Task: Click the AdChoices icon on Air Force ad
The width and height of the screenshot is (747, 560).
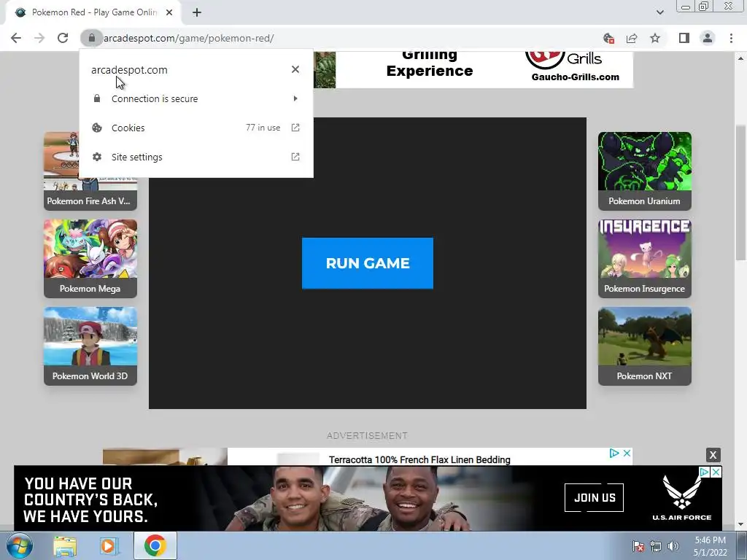Action: 704,472
